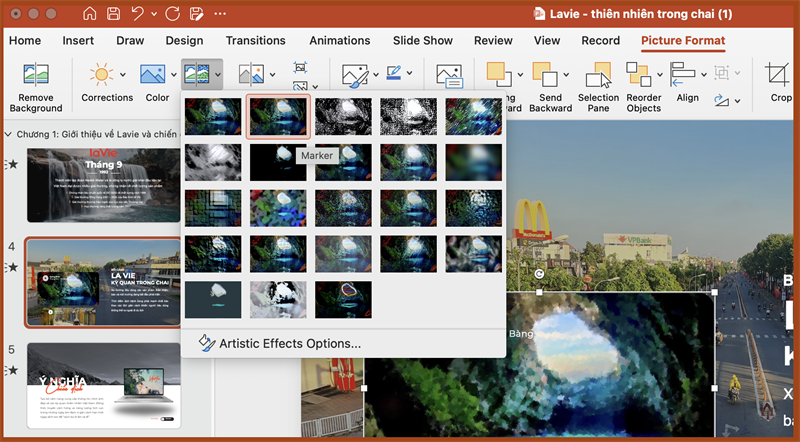The height and width of the screenshot is (442, 800).
Task: Select the first effect thumbnail (no effect)
Action: coord(212,116)
